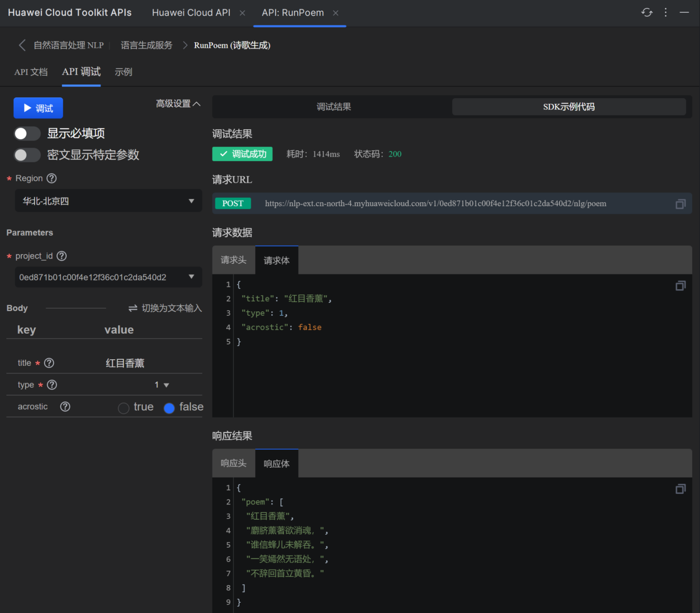Click the refresh icon in the title bar
The width and height of the screenshot is (700, 613).
click(x=647, y=12)
